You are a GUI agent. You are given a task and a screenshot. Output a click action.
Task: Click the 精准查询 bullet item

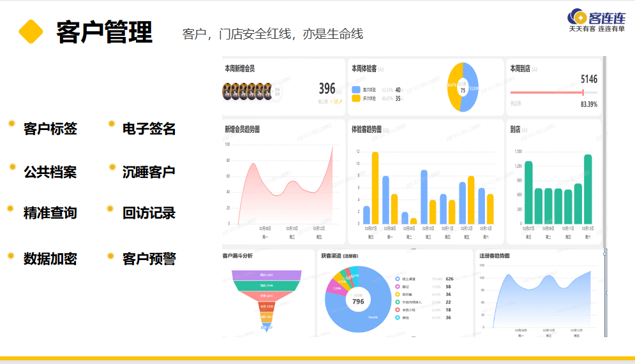click(50, 213)
